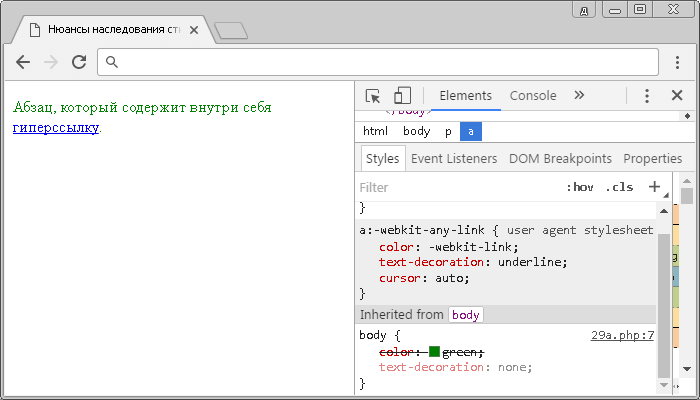700x400 pixels.
Task: Switch to the Elements panel
Action: [x=466, y=96]
